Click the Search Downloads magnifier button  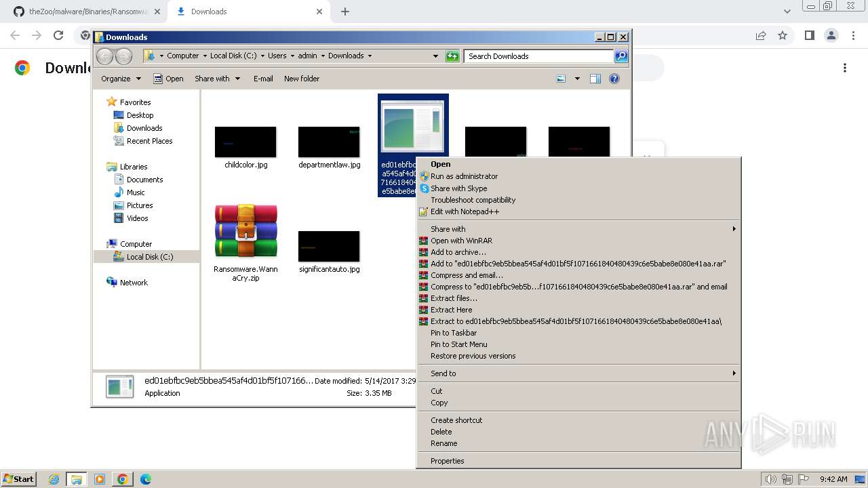(x=620, y=56)
